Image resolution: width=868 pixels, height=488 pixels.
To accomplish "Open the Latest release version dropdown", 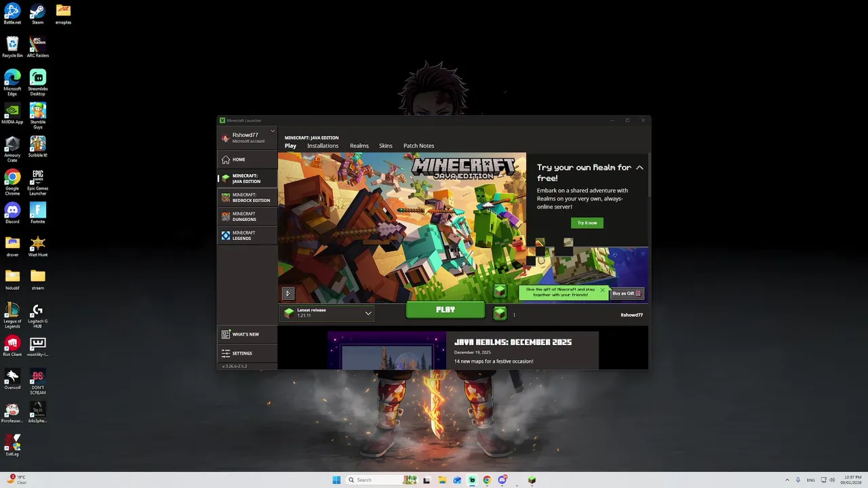I will (328, 313).
